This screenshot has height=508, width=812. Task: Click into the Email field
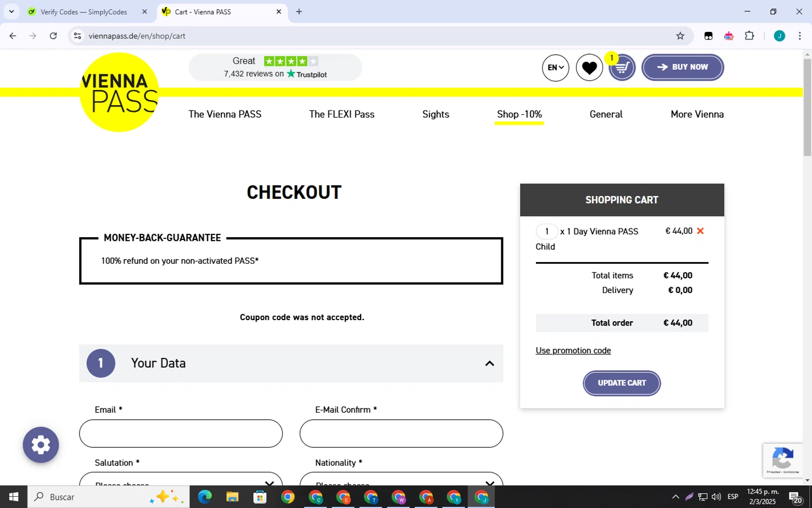click(181, 433)
